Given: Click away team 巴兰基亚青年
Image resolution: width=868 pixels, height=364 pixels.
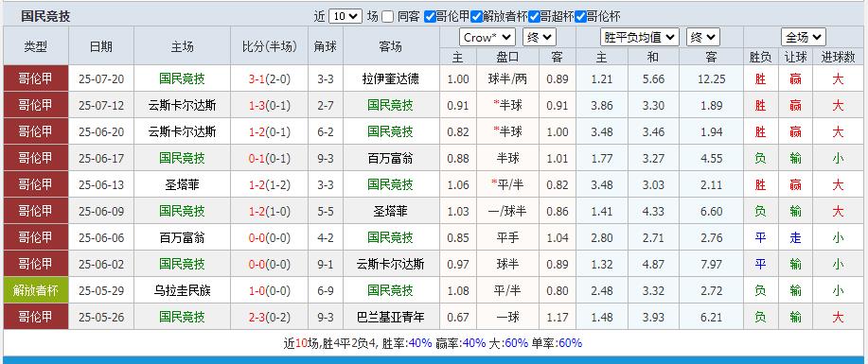Looking at the screenshot, I should [x=390, y=317].
